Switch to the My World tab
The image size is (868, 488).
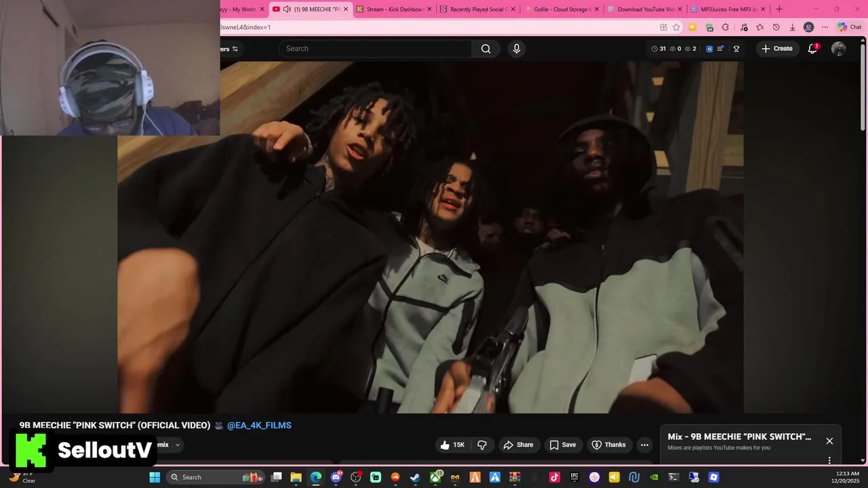click(x=241, y=9)
